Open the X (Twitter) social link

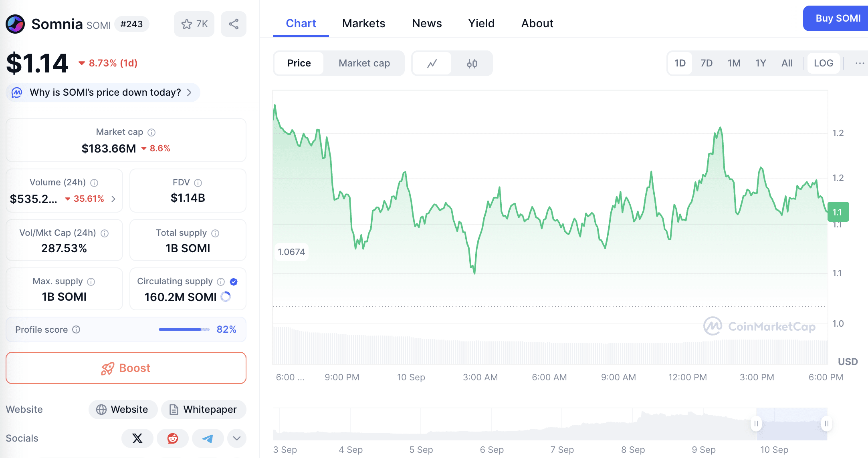pyautogui.click(x=137, y=438)
